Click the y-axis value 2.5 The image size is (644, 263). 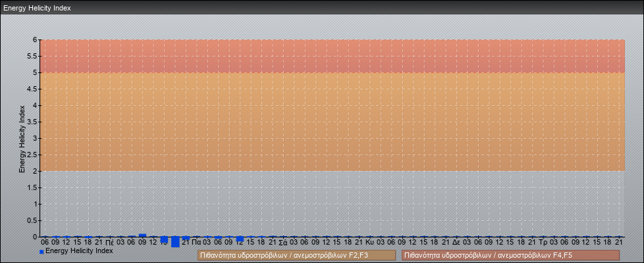(x=32, y=155)
